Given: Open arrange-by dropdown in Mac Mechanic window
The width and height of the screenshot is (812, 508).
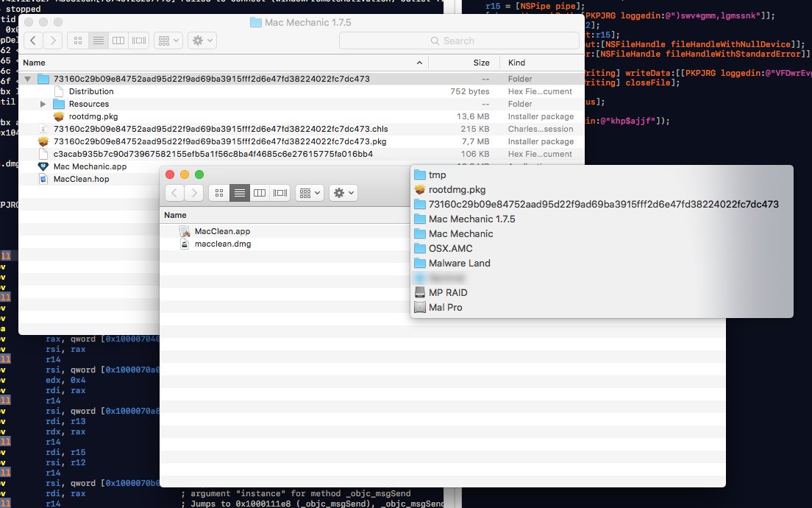Looking at the screenshot, I should point(168,40).
